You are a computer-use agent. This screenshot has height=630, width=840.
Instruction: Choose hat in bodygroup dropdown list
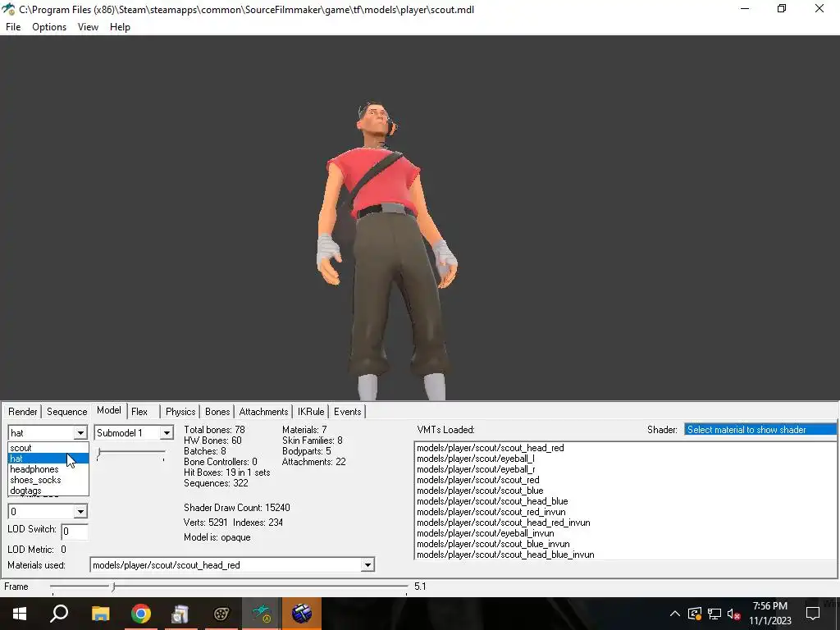coord(48,459)
